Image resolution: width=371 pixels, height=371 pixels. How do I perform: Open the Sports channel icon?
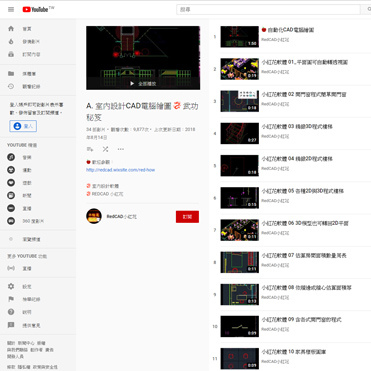tap(11, 170)
